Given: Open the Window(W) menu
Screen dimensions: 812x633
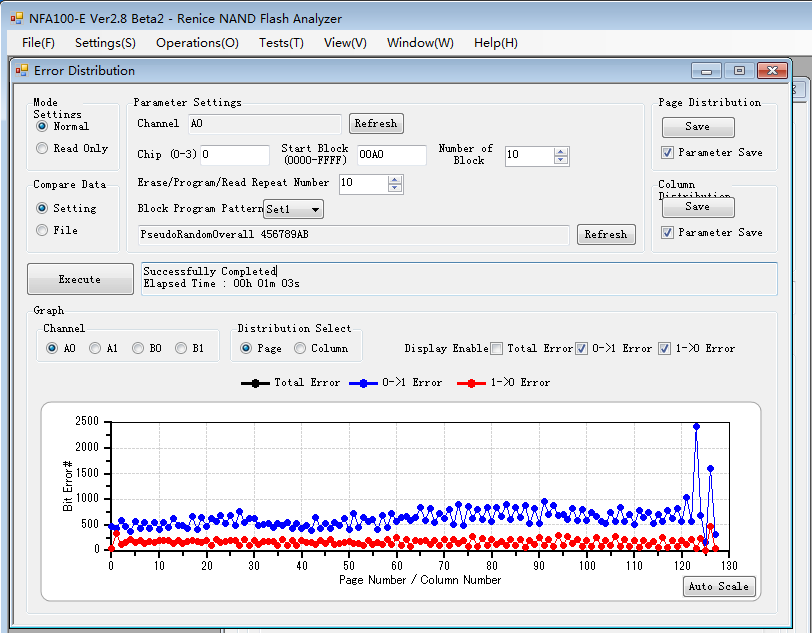Looking at the screenshot, I should [420, 43].
